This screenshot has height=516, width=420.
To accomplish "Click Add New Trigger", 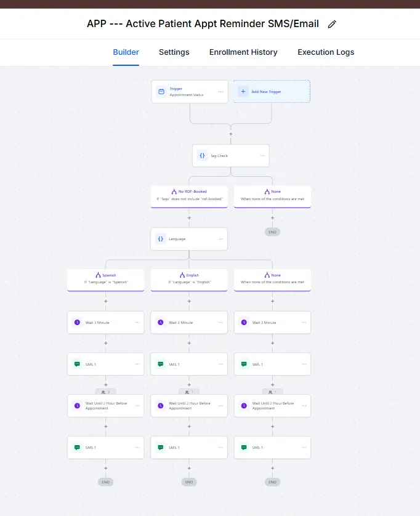I will (x=272, y=92).
